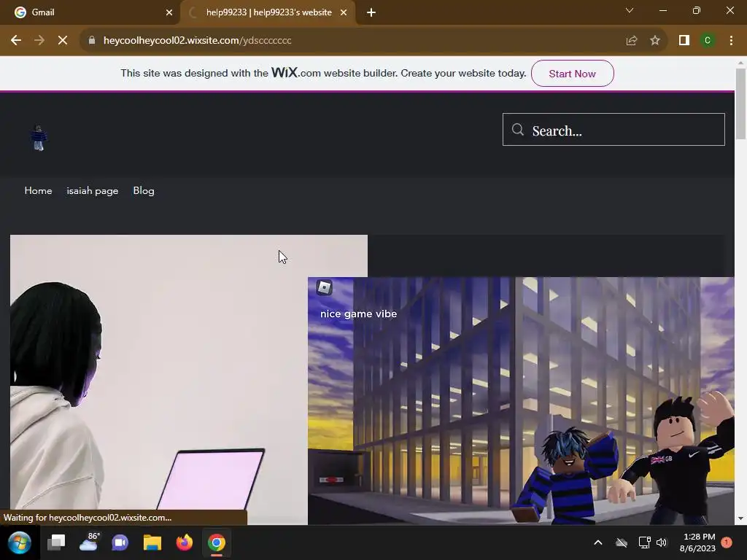Click the cloud sync tray icon
Screen dimensions: 747x560
pos(622,542)
